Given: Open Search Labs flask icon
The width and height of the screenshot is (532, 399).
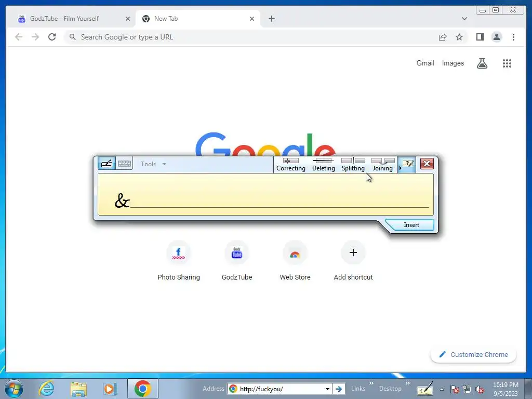Looking at the screenshot, I should pyautogui.click(x=482, y=63).
